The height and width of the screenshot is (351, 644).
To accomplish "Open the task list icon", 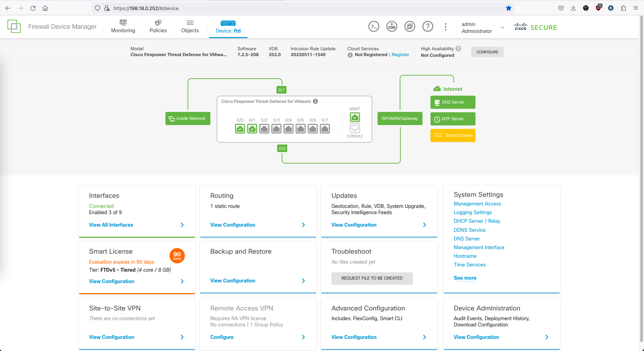I will click(x=410, y=26).
